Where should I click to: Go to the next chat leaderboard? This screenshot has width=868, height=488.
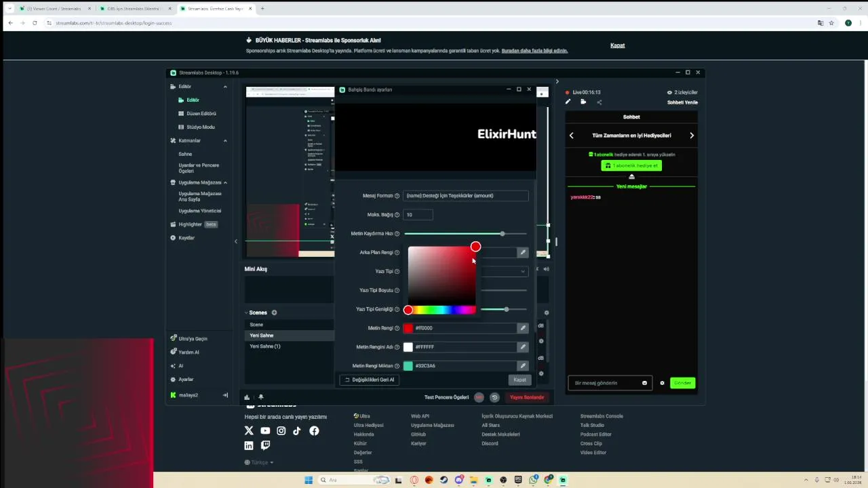pyautogui.click(x=692, y=136)
